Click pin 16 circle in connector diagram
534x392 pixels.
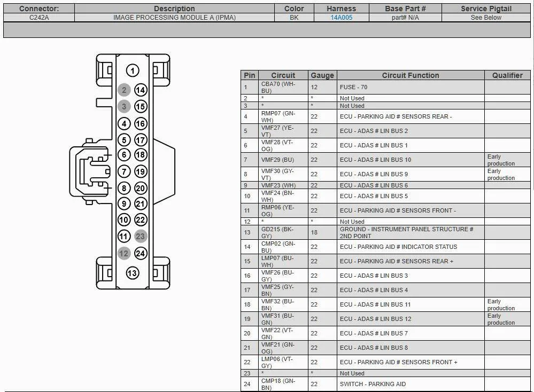coord(141,123)
